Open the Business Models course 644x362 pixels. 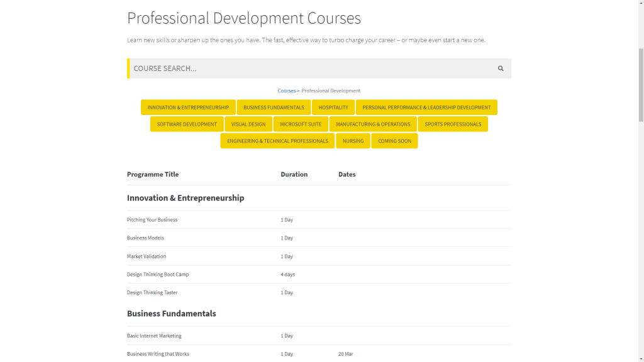coord(145,238)
